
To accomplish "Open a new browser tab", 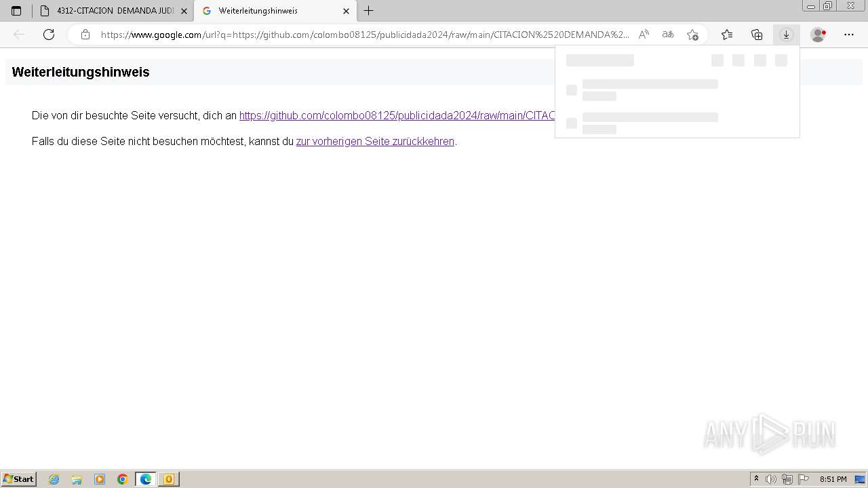I will pos(368,11).
